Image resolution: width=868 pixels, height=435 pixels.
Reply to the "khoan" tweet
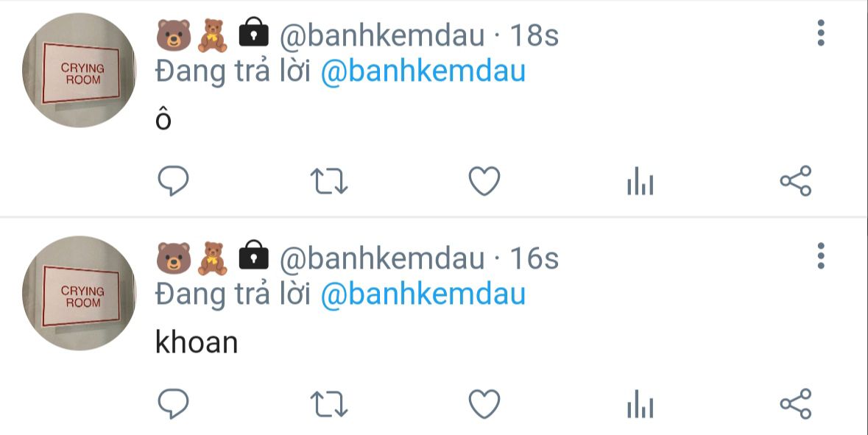coord(173,403)
